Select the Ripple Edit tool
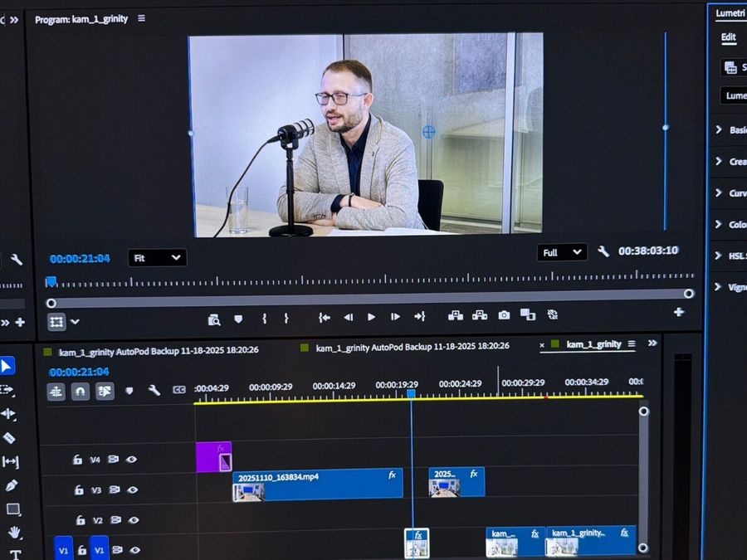Image resolution: width=747 pixels, height=560 pixels. pos(8,414)
